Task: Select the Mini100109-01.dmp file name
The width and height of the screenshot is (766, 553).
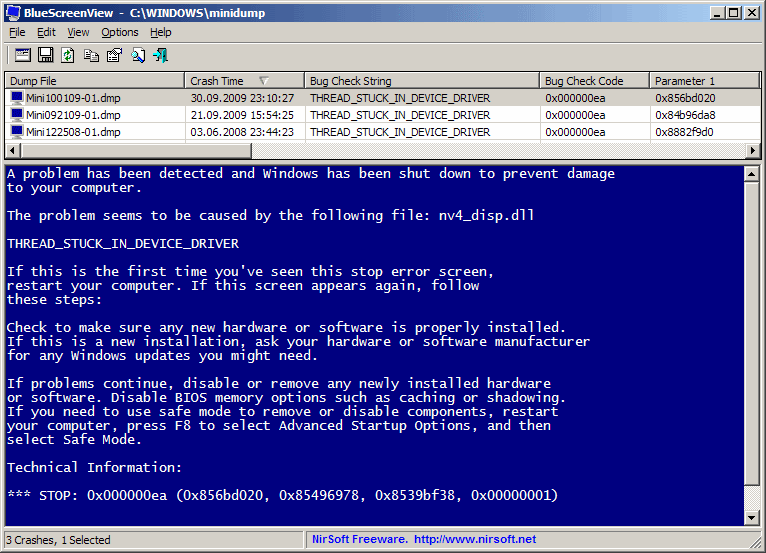Action: coord(73,98)
